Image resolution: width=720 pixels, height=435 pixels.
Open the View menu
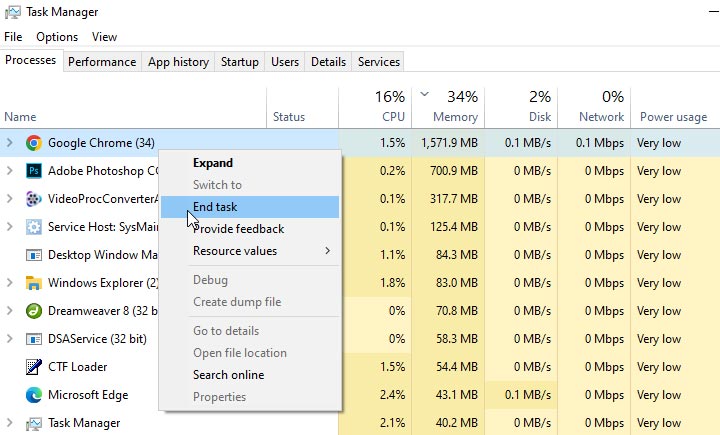(x=104, y=37)
